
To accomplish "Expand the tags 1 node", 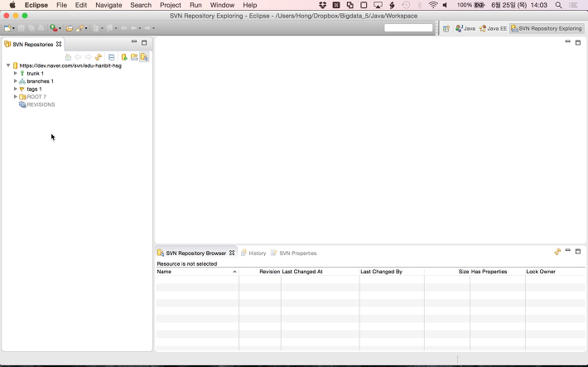I will [16, 89].
